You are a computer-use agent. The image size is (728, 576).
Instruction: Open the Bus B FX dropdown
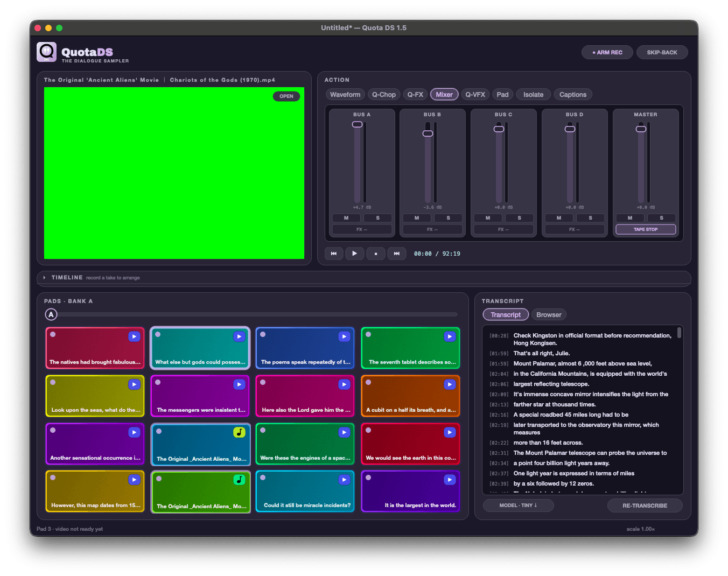click(x=433, y=229)
